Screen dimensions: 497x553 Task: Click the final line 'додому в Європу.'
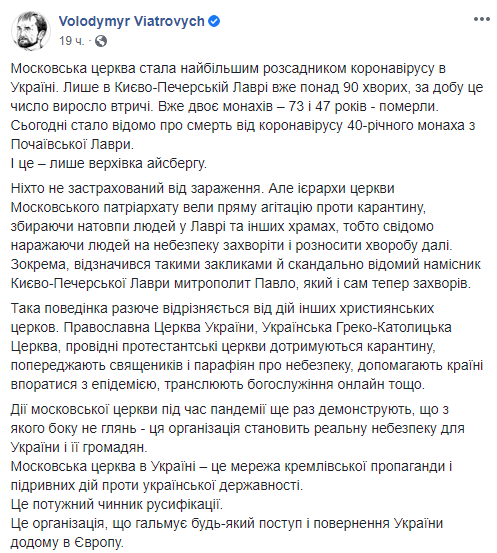click(67, 542)
